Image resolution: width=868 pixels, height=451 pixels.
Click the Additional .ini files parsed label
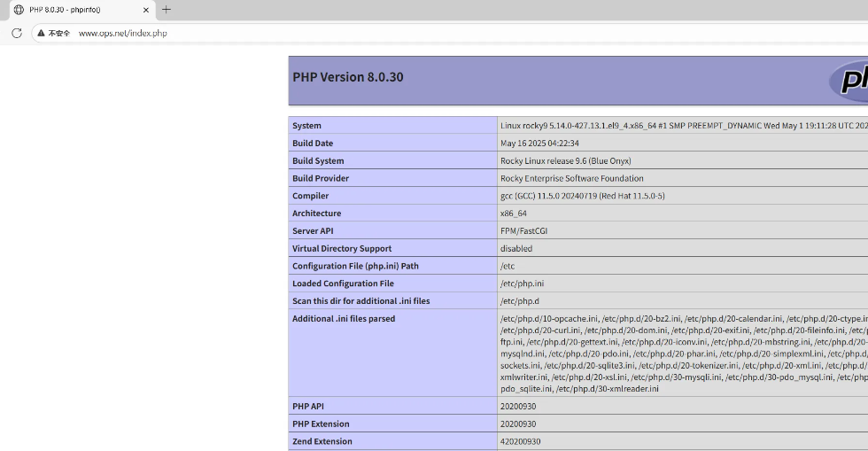pos(344,319)
